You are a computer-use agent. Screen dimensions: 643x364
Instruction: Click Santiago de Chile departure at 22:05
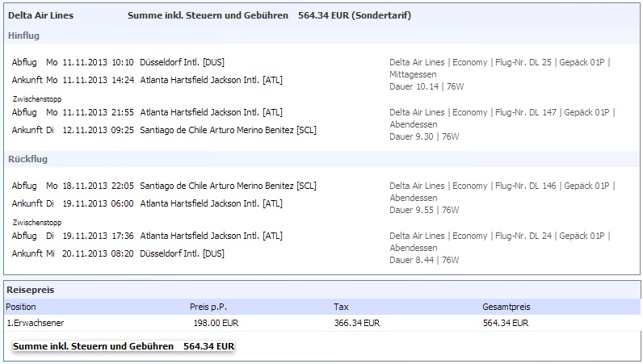[228, 186]
